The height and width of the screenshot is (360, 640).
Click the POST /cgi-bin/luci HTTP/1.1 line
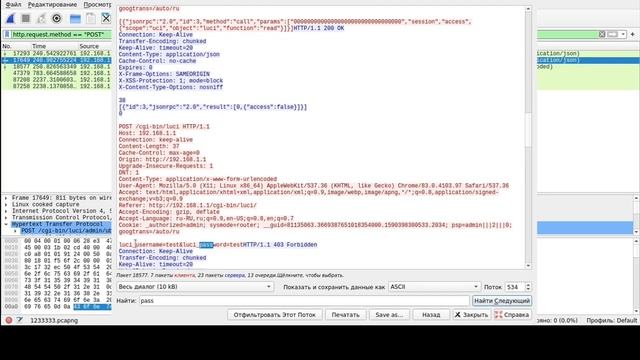pyautogui.click(x=164, y=127)
